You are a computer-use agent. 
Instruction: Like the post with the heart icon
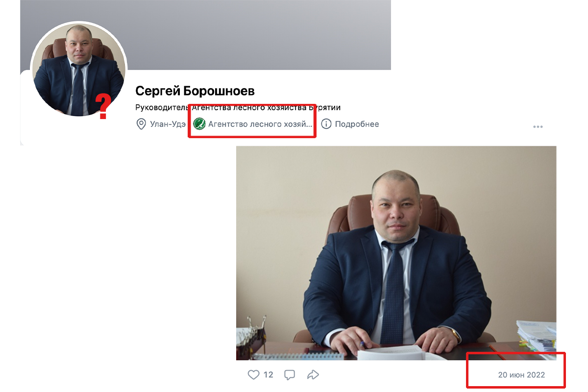pyautogui.click(x=253, y=375)
